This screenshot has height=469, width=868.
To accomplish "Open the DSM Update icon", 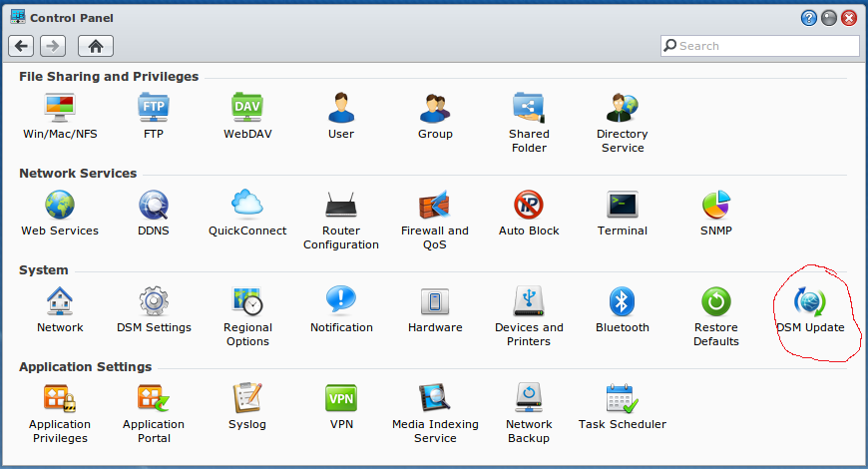I will click(810, 302).
